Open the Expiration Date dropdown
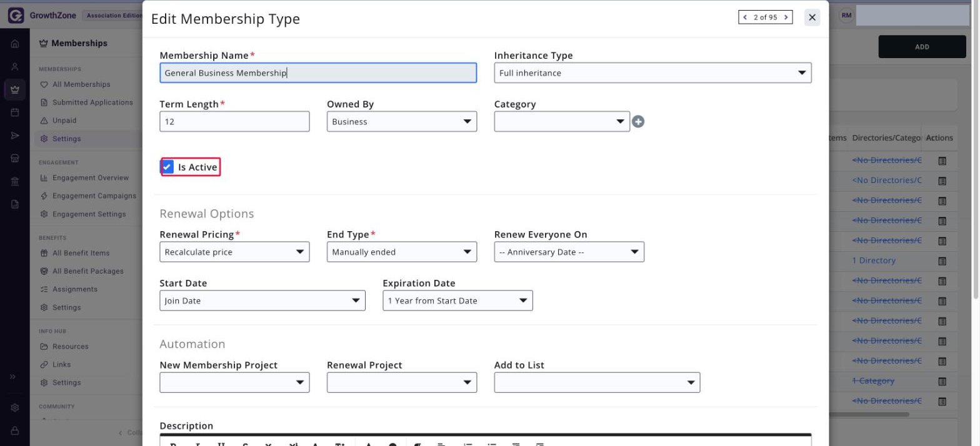Viewport: 980px width, 446px height. (457, 300)
